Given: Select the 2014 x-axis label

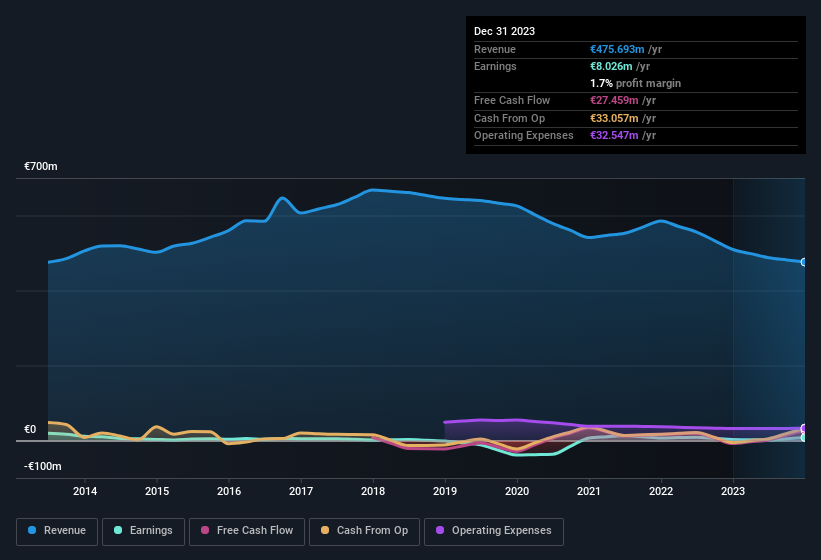Looking at the screenshot, I should pyautogui.click(x=85, y=491).
